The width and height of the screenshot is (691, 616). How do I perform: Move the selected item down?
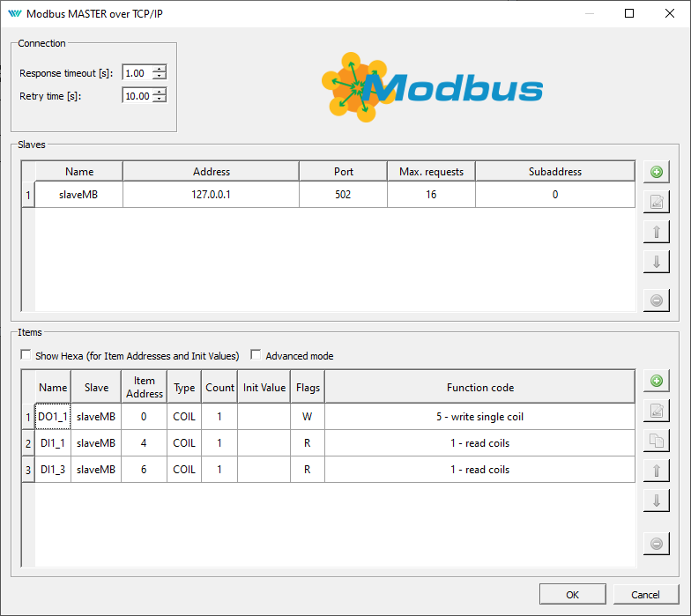tap(656, 501)
